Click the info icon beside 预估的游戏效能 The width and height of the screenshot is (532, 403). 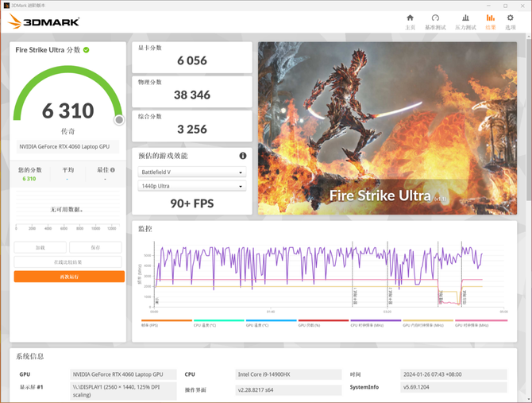[x=243, y=156]
